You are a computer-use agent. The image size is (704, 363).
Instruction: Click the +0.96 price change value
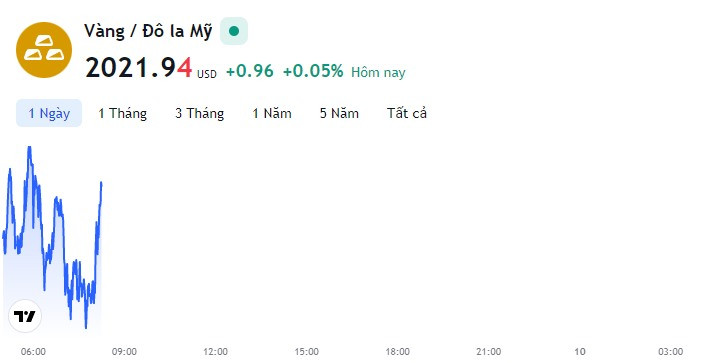click(250, 71)
